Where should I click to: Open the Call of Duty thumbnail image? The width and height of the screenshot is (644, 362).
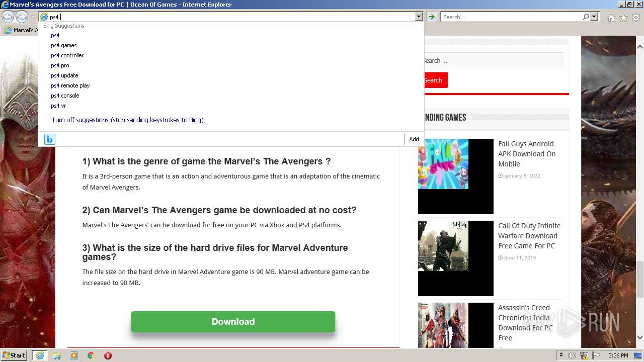point(456,258)
